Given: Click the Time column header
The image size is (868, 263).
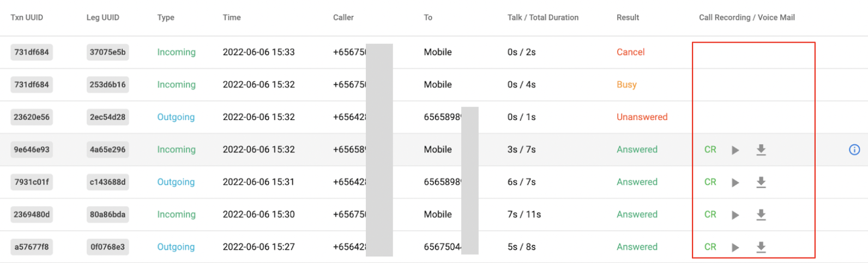Looking at the screenshot, I should point(232,17).
